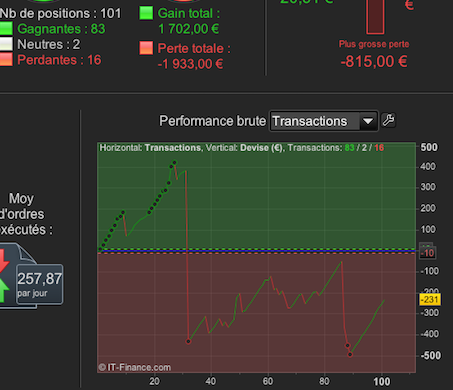The height and width of the screenshot is (390, 453).
Task: Open the IT-Finance.com copyright link
Action: 135,367
